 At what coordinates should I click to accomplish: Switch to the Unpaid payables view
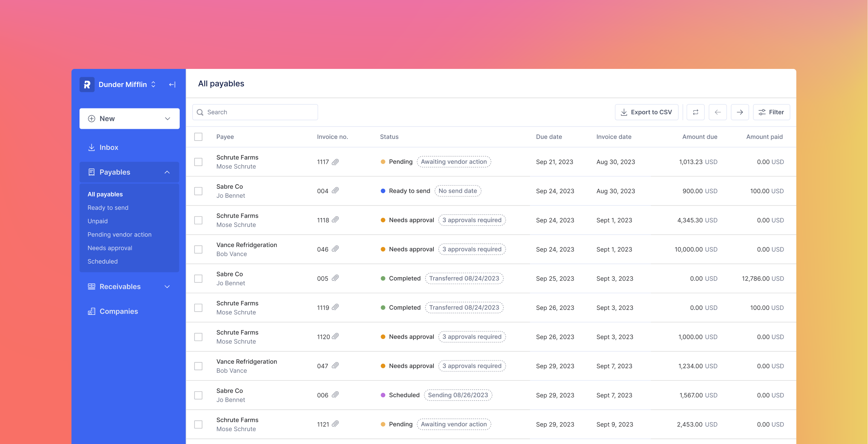coord(98,221)
